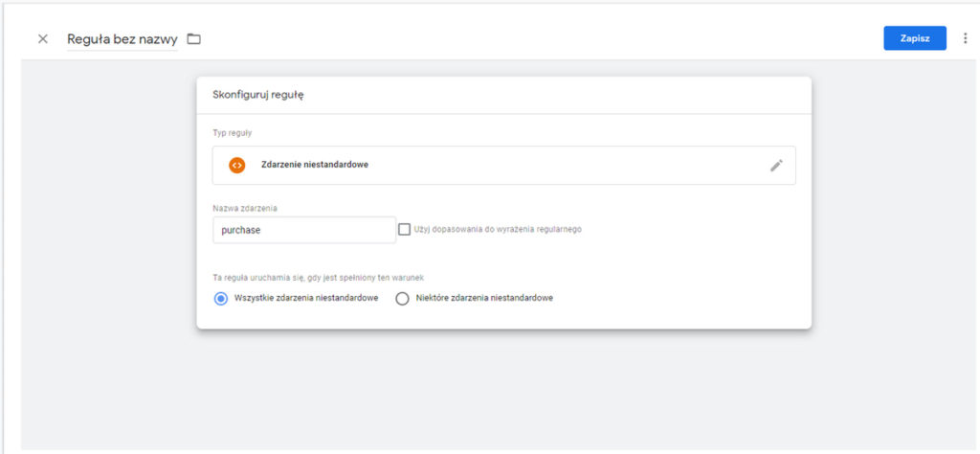Open the "Zdarzenie niestandardowe" trigger type selector
980x454 pixels.
pyautogui.click(x=503, y=165)
